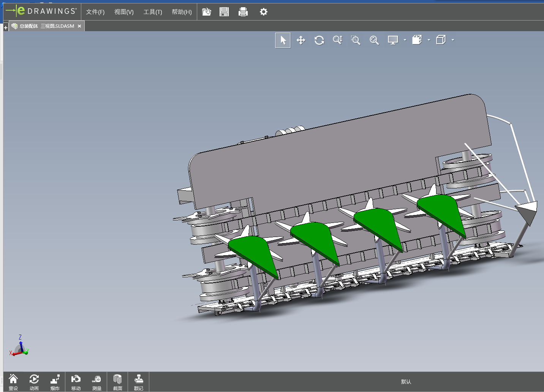Click the print icon

(x=243, y=12)
